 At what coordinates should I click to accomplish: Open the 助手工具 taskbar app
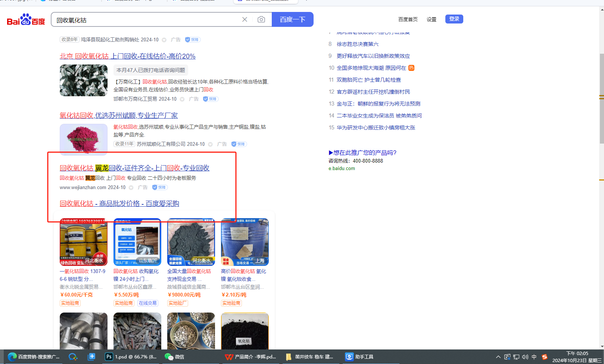pyautogui.click(x=359, y=357)
